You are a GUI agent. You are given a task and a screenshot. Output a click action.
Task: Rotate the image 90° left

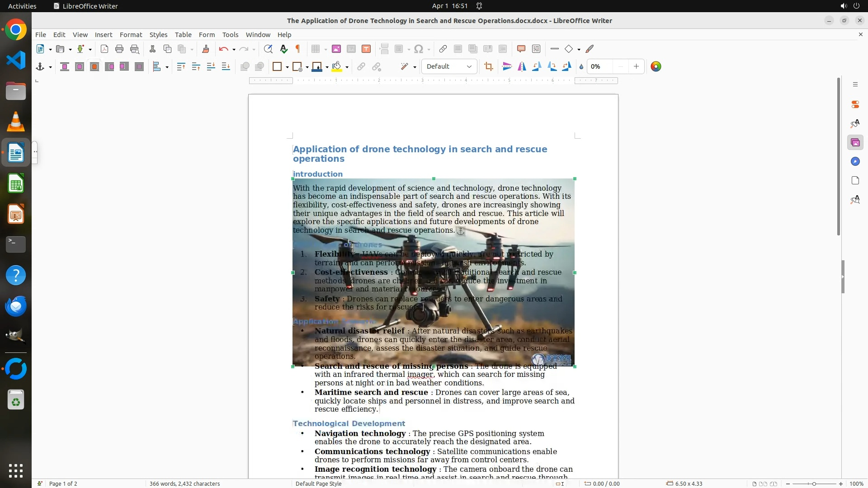tap(537, 67)
